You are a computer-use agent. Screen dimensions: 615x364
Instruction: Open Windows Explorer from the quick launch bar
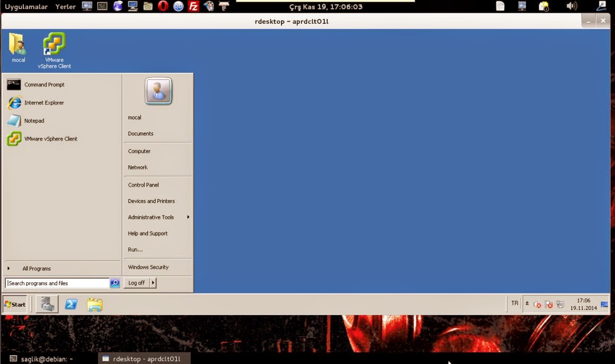[x=95, y=304]
